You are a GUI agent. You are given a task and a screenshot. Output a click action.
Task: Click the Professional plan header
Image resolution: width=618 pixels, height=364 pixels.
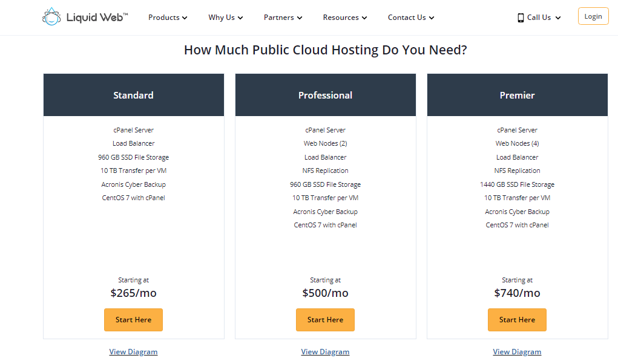pos(326,95)
